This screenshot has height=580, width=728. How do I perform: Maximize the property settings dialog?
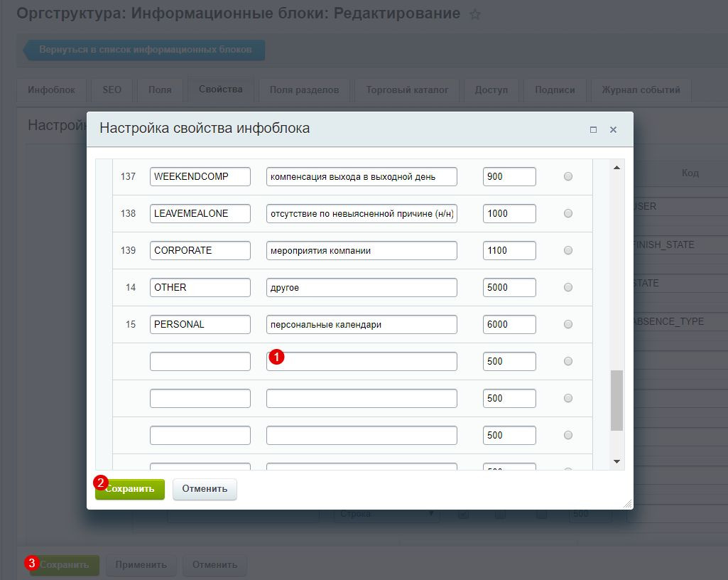pyautogui.click(x=593, y=129)
